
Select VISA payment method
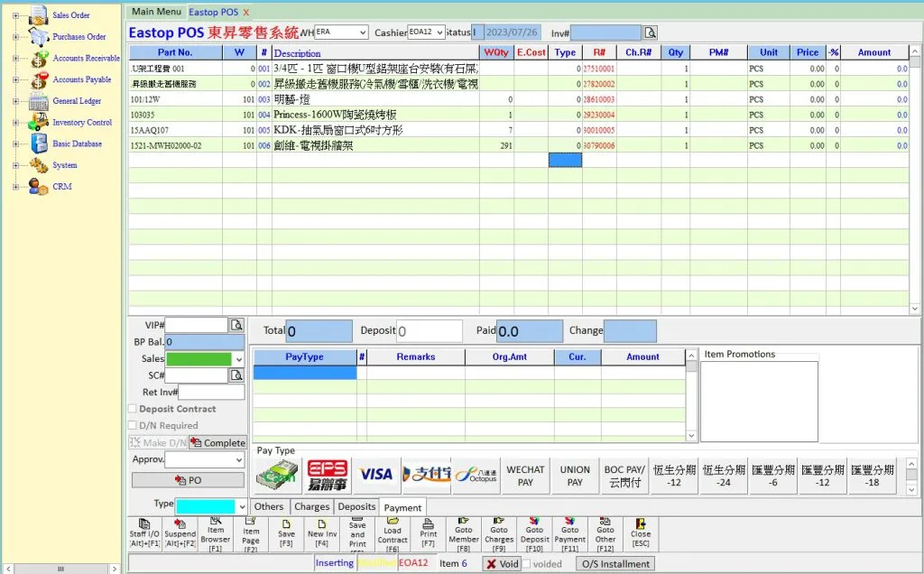[x=376, y=475]
